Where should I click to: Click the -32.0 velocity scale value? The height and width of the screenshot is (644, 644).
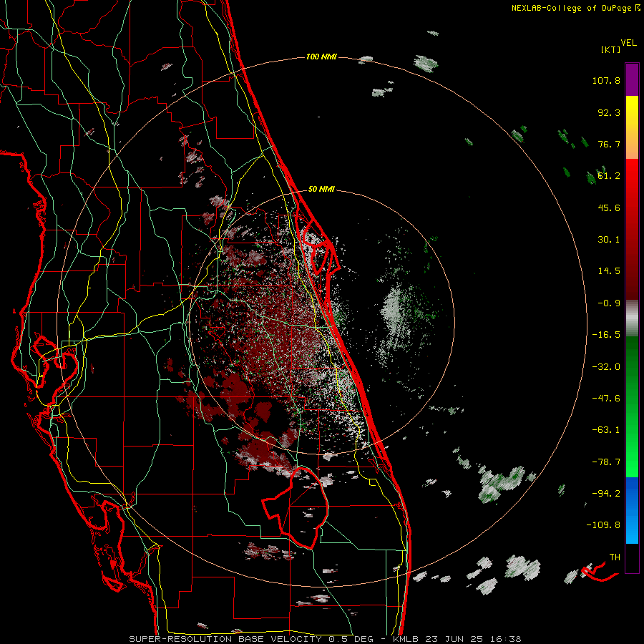[606, 367]
